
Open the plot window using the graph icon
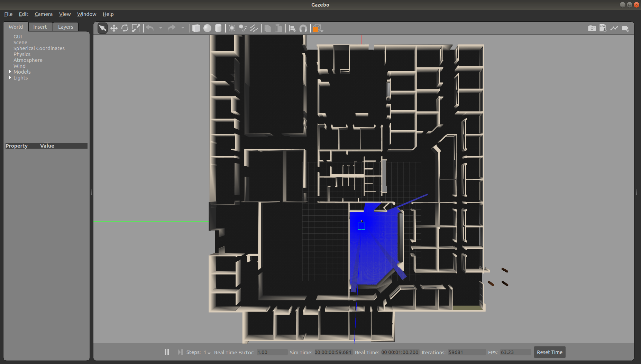click(x=614, y=28)
